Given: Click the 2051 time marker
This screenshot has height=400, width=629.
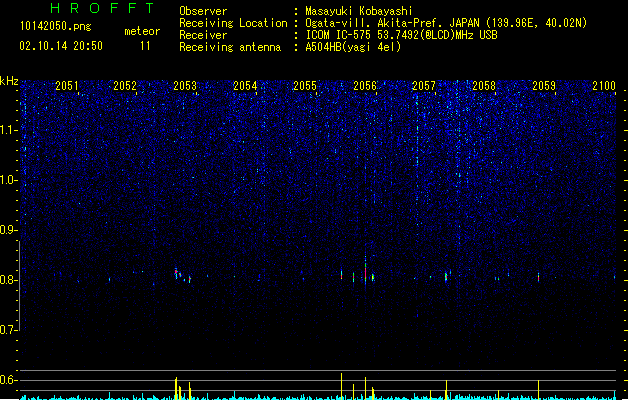Looking at the screenshot, I should 67,86.
